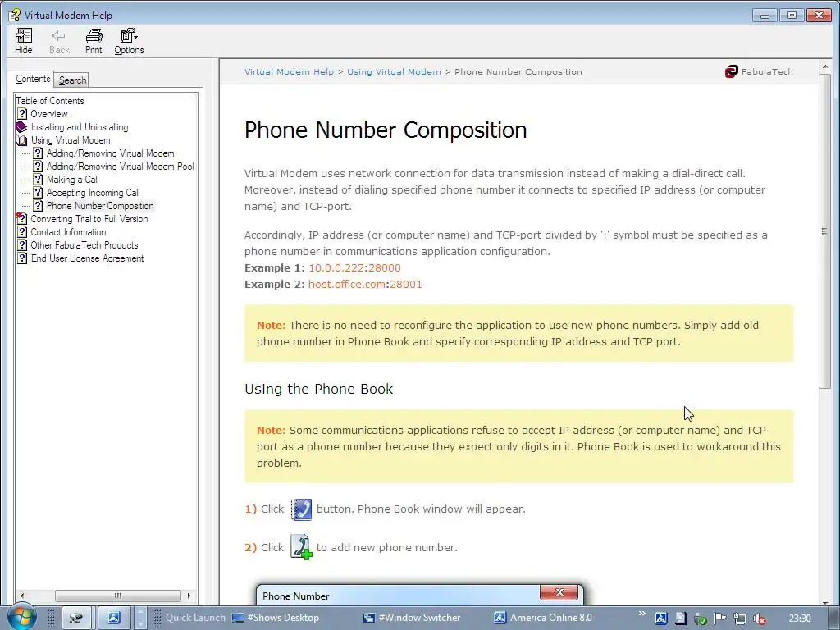The width and height of the screenshot is (840, 630).
Task: Click the add phone number icon in step 2
Action: [x=301, y=547]
